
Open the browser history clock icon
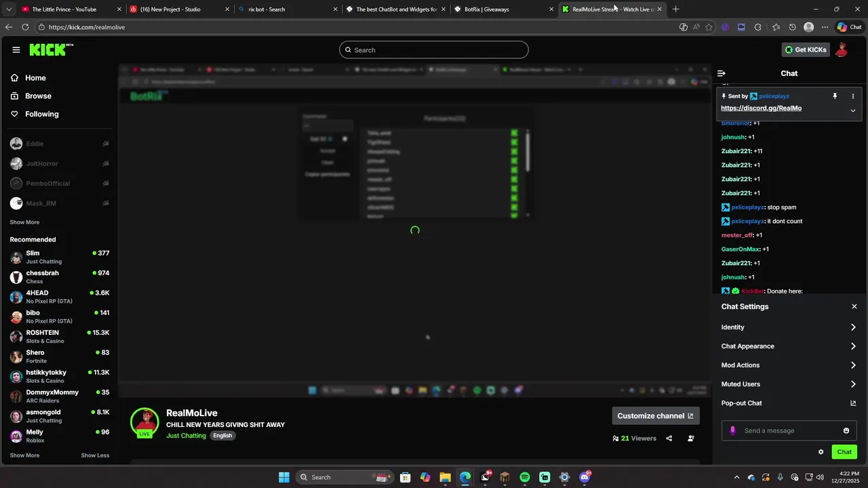click(792, 27)
